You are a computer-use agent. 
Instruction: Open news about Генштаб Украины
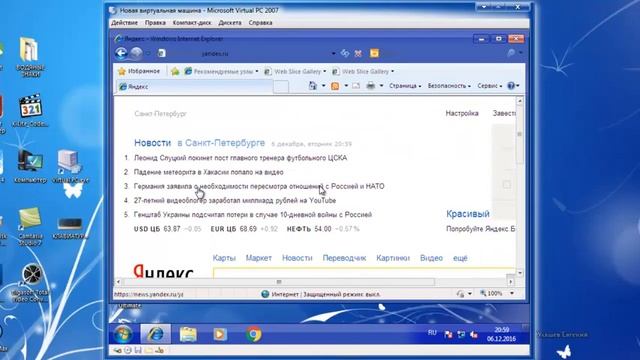tap(253, 215)
